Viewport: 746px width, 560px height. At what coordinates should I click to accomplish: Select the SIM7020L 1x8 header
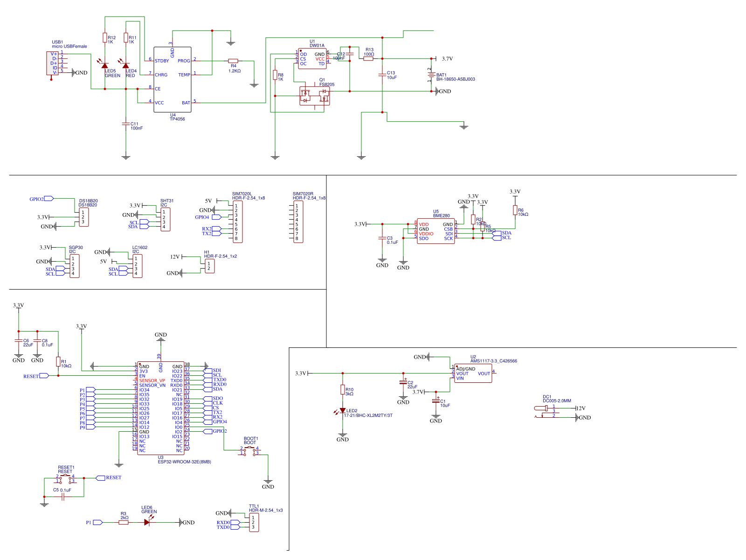tap(237, 222)
